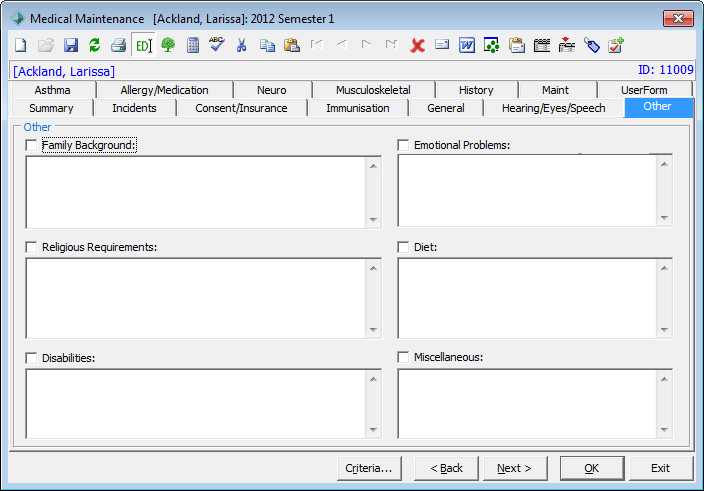The height and width of the screenshot is (491, 704).
Task: Click the < Back button
Action: (446, 468)
